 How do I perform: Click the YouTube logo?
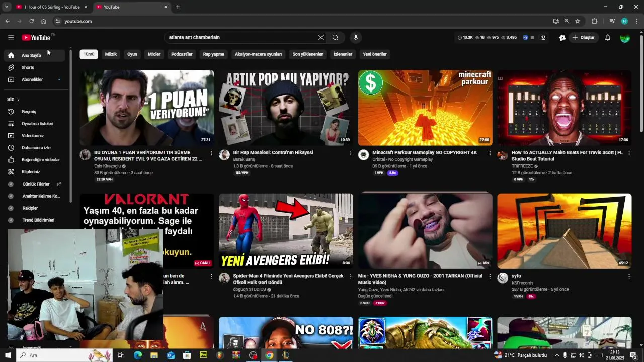click(36, 38)
